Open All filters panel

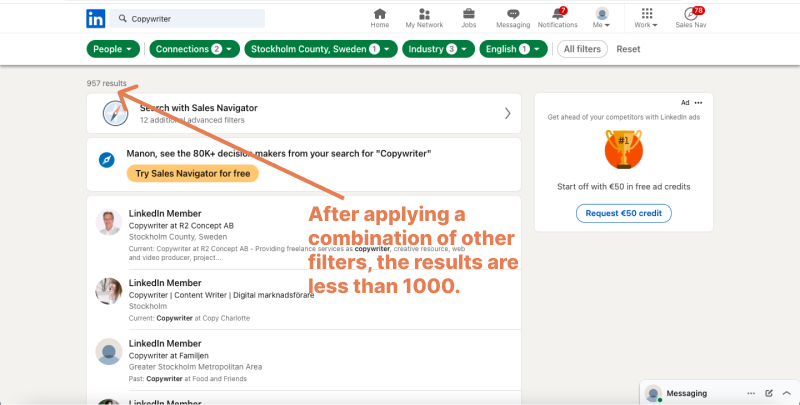coord(582,49)
